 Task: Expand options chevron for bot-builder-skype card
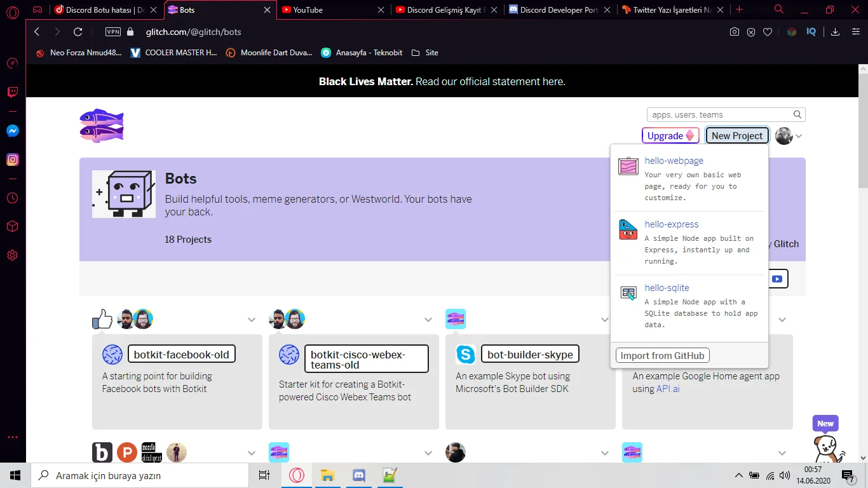click(605, 320)
